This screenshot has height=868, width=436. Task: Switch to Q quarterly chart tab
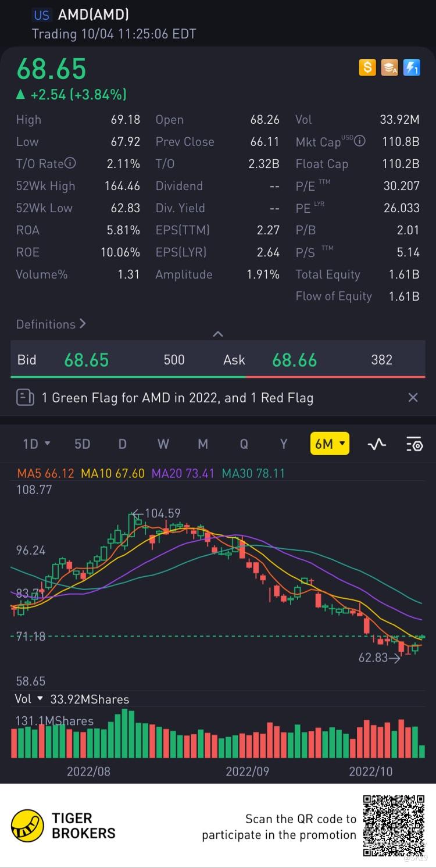coord(244,444)
